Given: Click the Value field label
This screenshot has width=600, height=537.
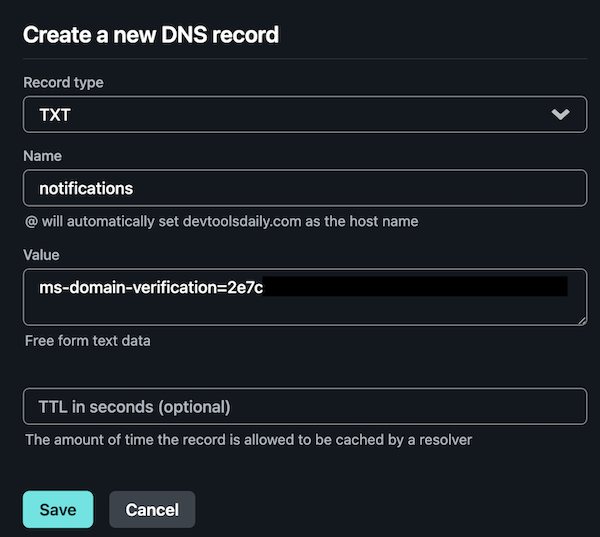Looking at the screenshot, I should (x=42, y=255).
